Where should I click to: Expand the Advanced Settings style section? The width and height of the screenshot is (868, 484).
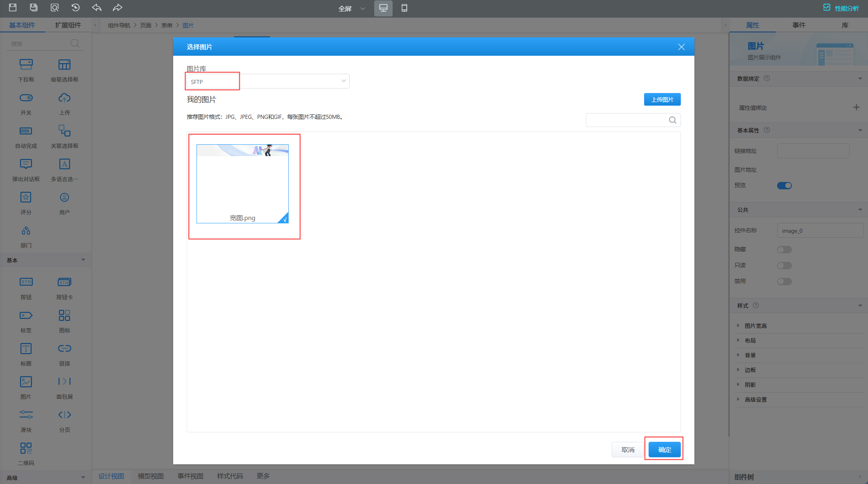pos(755,400)
